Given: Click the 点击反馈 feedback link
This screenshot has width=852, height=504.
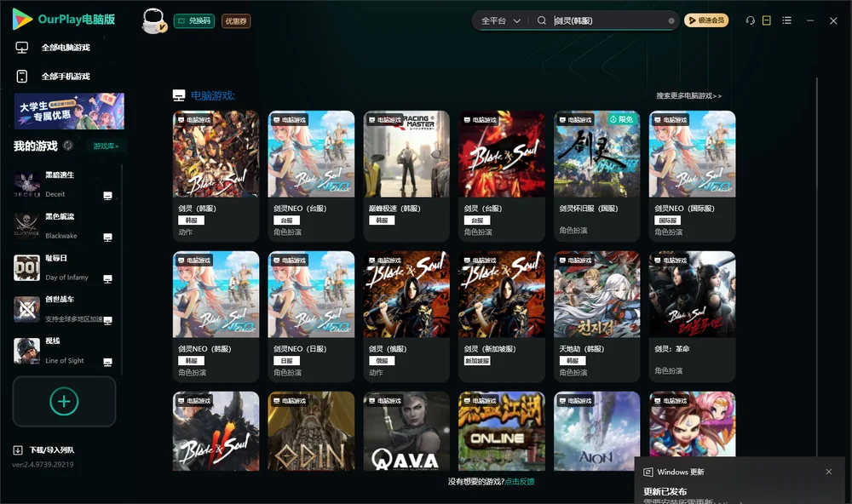Looking at the screenshot, I should coord(520,481).
